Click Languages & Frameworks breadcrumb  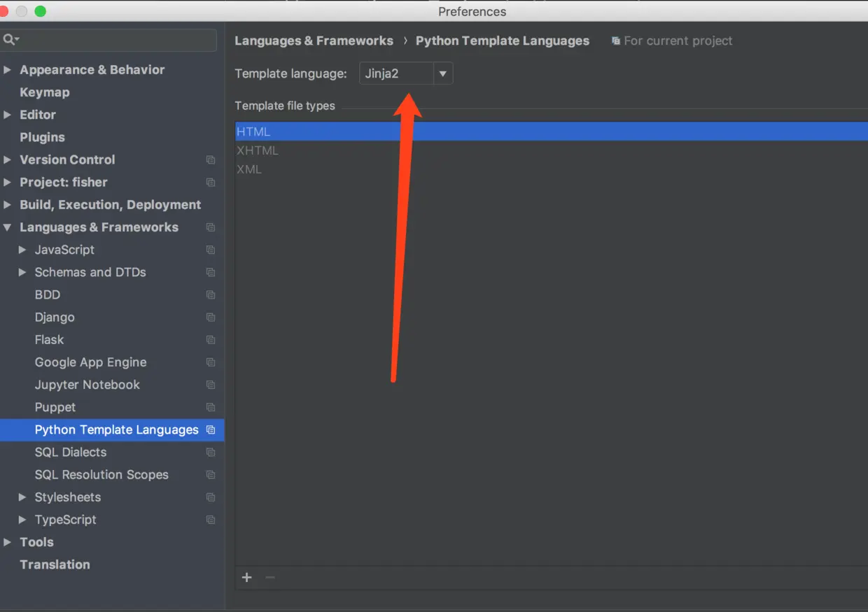[x=314, y=41]
